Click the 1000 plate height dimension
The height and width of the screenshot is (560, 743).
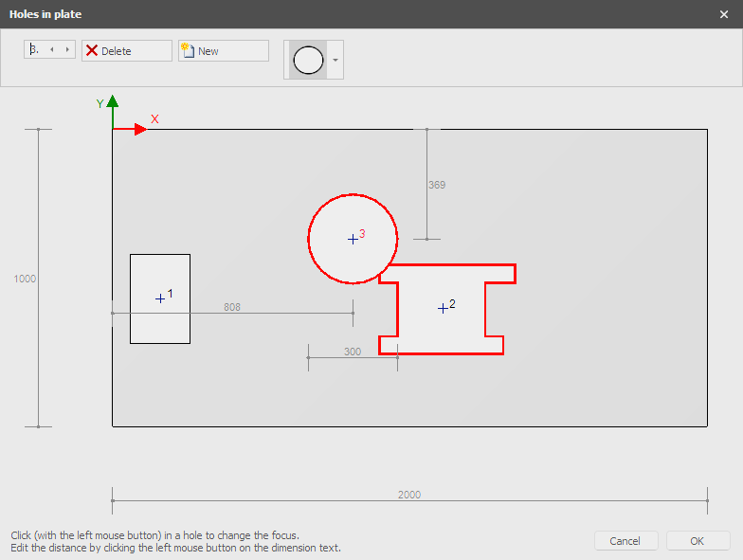tap(25, 279)
